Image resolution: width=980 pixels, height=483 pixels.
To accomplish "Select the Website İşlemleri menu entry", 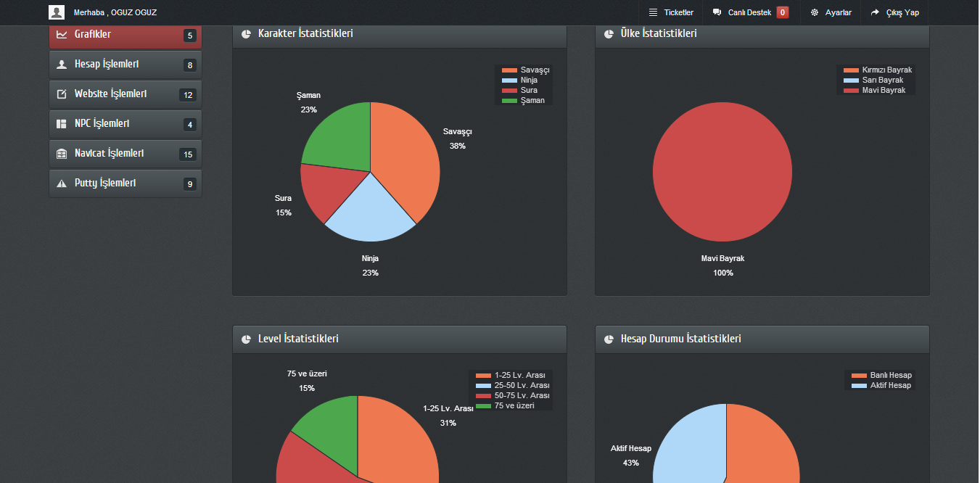I will pos(125,94).
